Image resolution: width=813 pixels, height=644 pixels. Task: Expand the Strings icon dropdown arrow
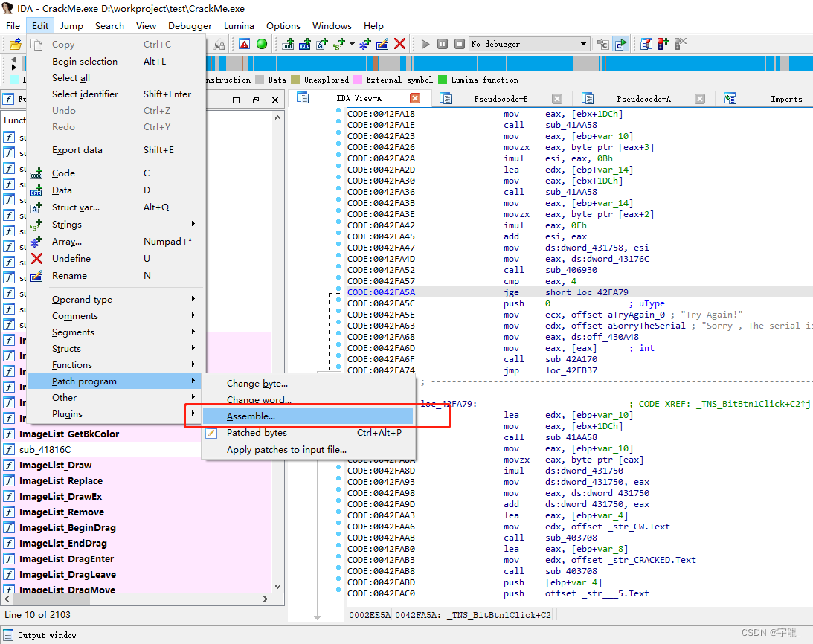click(x=352, y=44)
